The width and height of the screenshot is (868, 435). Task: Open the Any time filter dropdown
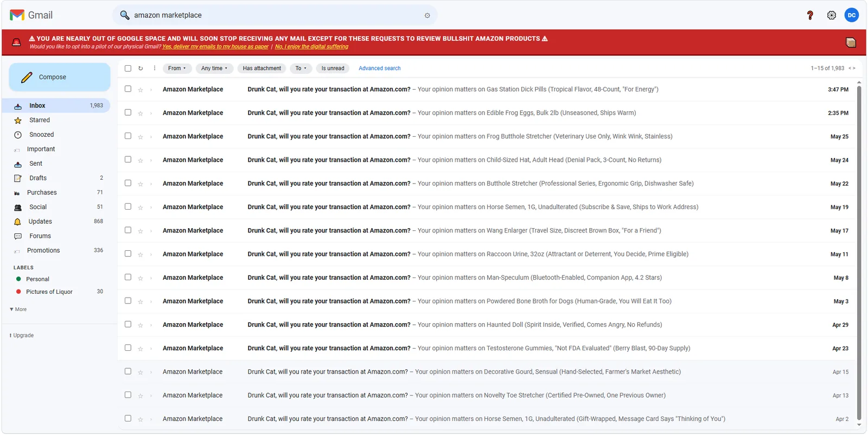(x=214, y=68)
